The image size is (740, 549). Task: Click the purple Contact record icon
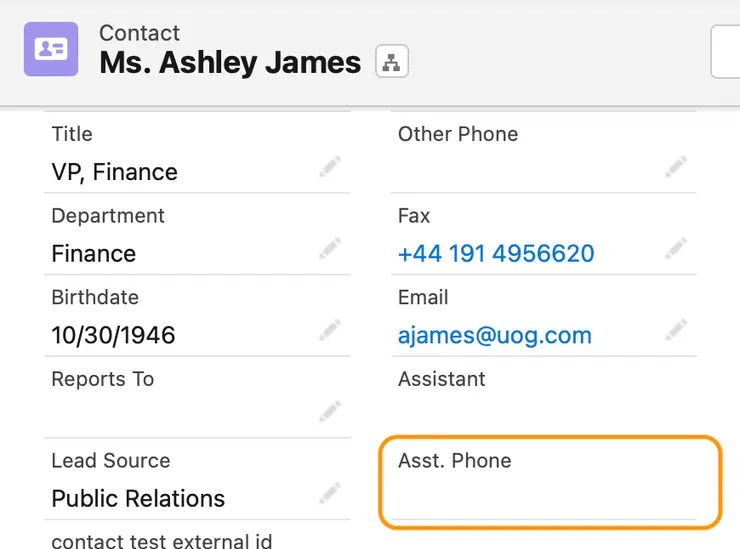coord(51,49)
